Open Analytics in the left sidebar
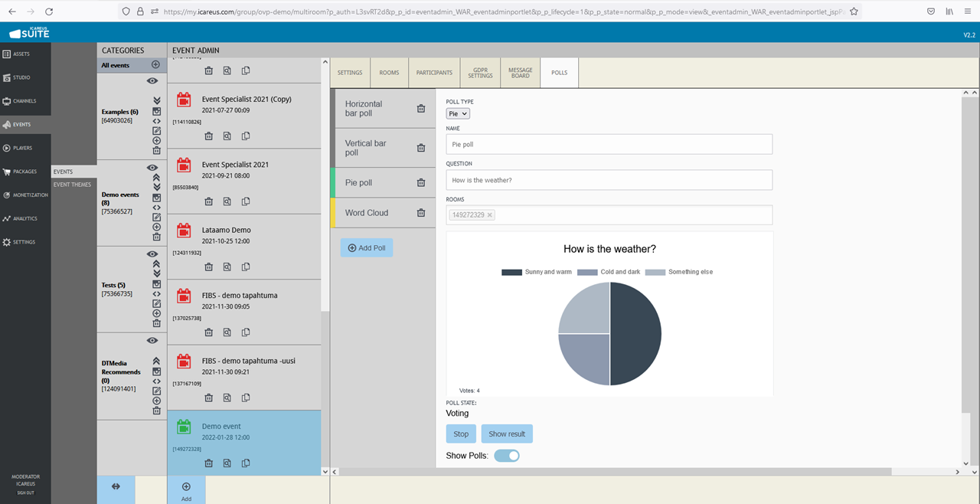Screen dimensions: 980x504 click(25, 219)
